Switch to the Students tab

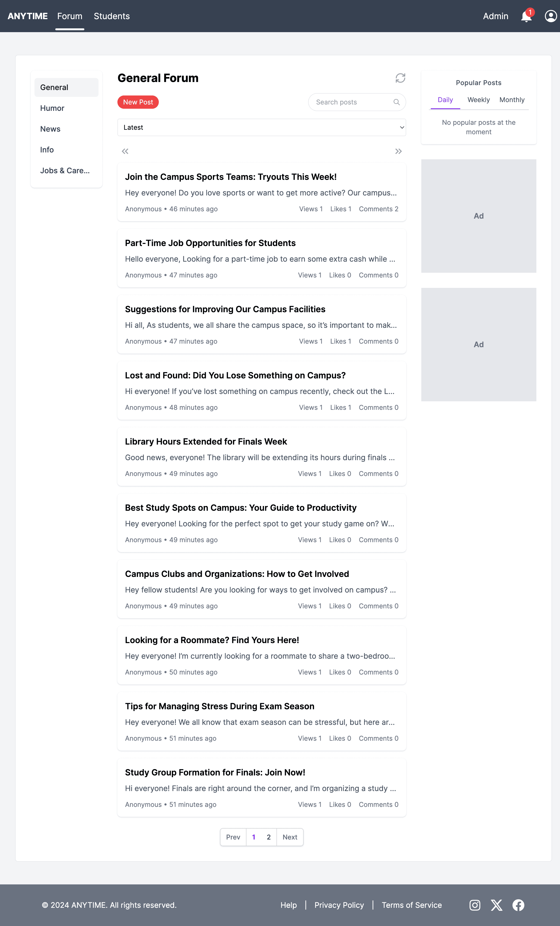point(112,16)
